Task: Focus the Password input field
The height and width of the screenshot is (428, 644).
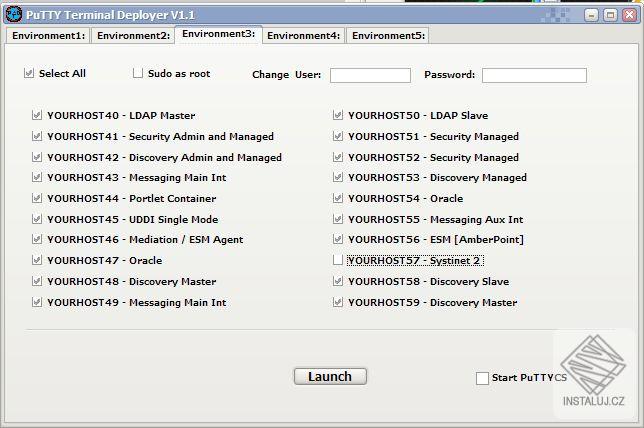Action: [534, 75]
